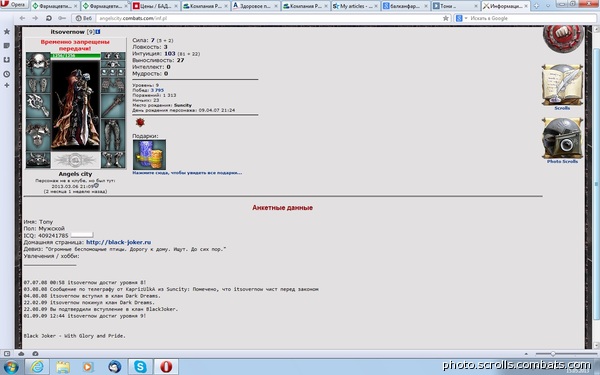
Task: Click the reload page button
Action: tap(49, 18)
